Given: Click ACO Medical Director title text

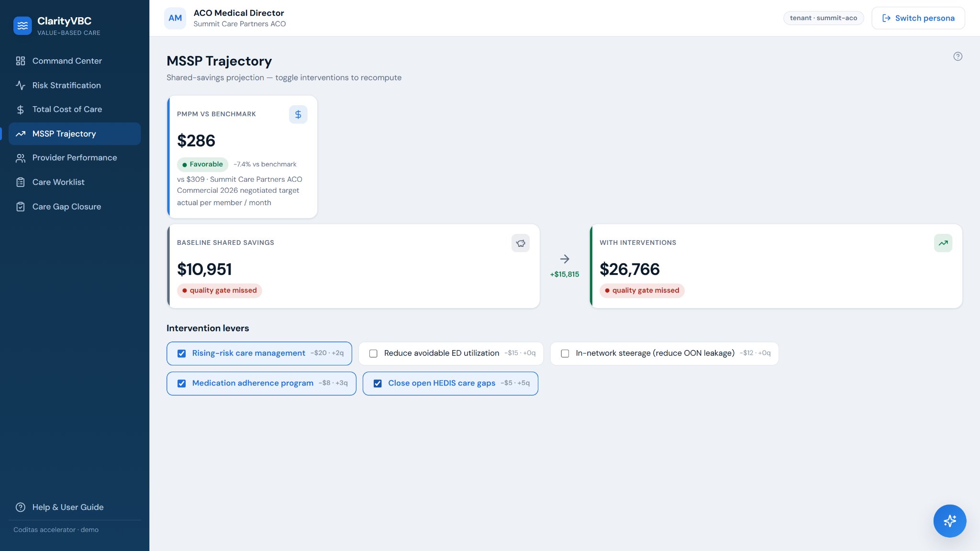Looking at the screenshot, I should tap(239, 13).
